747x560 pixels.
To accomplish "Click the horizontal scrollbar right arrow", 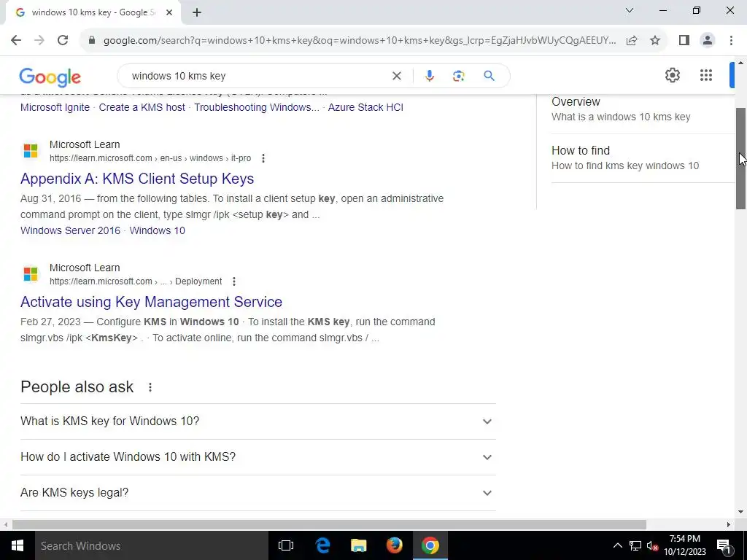I will 729,524.
